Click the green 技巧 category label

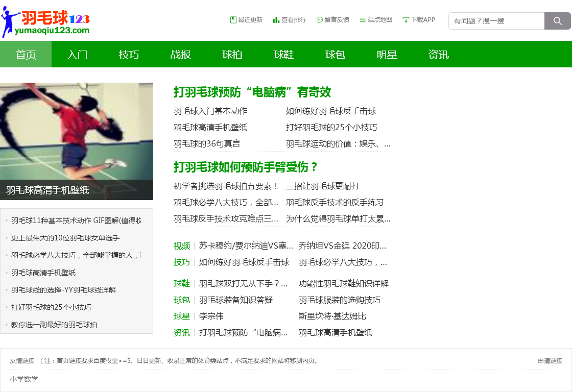point(182,262)
